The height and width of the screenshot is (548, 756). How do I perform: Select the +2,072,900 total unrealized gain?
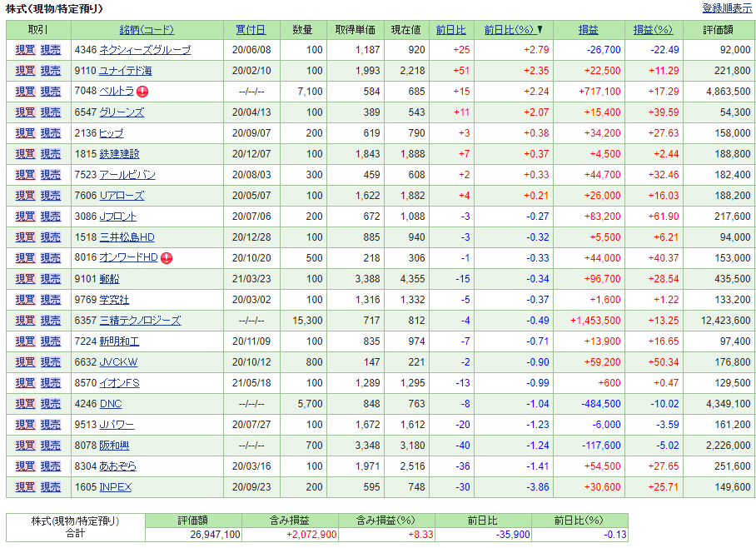point(290,535)
